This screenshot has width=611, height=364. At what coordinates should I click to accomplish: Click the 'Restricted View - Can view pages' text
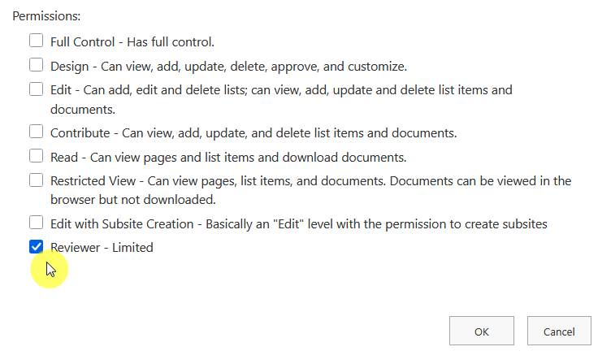point(311,190)
